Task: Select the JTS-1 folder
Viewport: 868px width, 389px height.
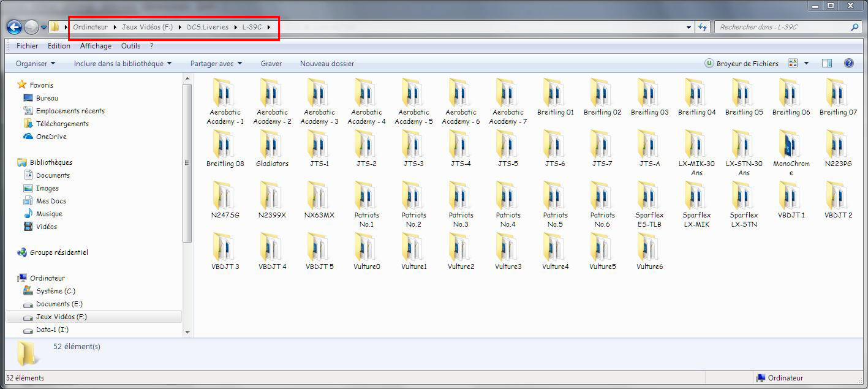Action: click(x=319, y=148)
